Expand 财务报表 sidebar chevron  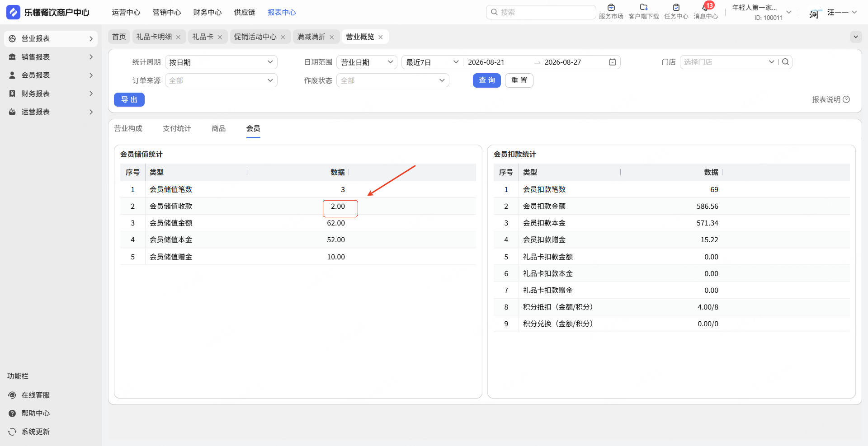91,94
